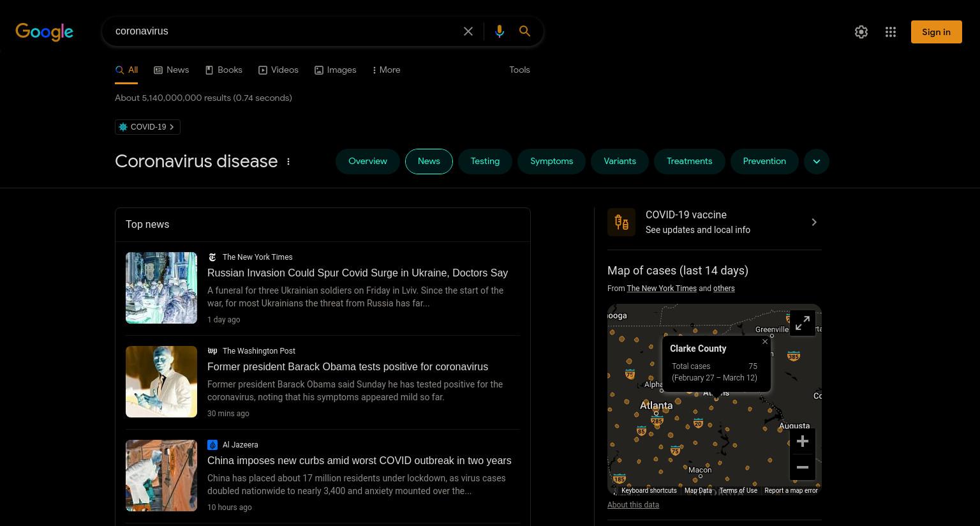This screenshot has height=526, width=980.
Task: Open settings gear icon
Action: 861,32
